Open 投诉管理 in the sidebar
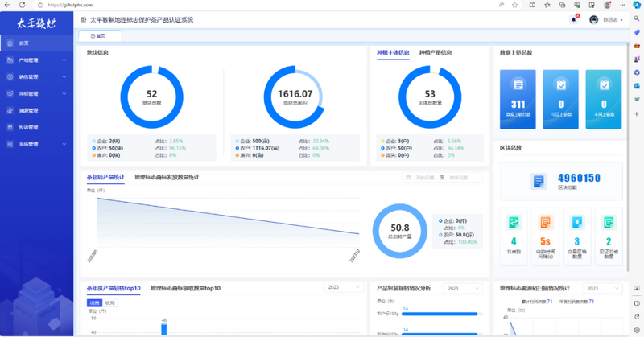 29,127
